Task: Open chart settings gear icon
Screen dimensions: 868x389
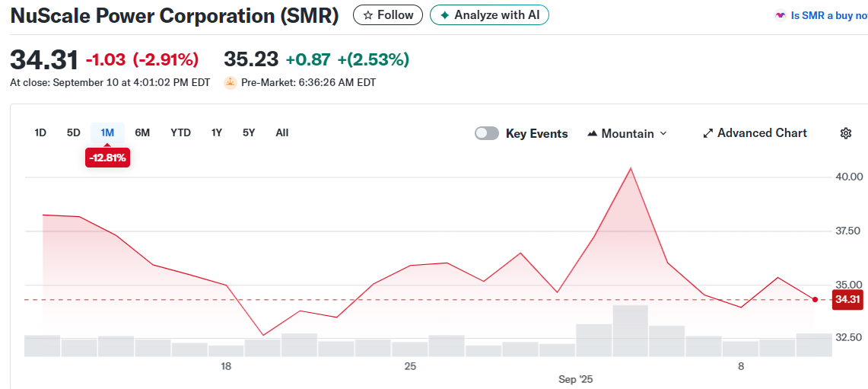Action: [845, 133]
